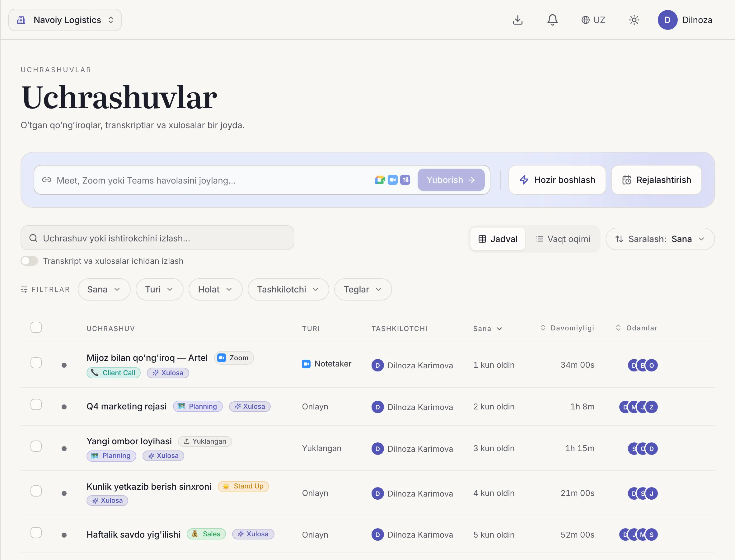Switch to Jadval view tab

(x=498, y=239)
